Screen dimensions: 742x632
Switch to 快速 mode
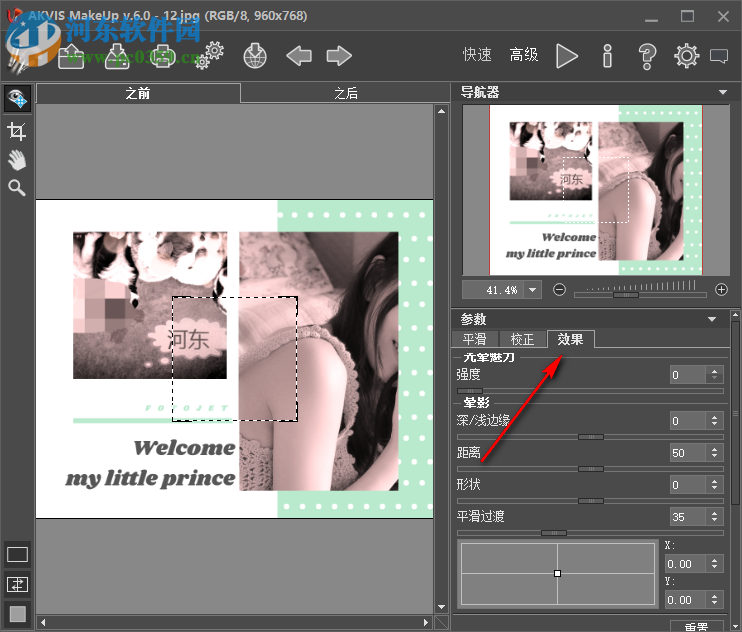point(477,55)
